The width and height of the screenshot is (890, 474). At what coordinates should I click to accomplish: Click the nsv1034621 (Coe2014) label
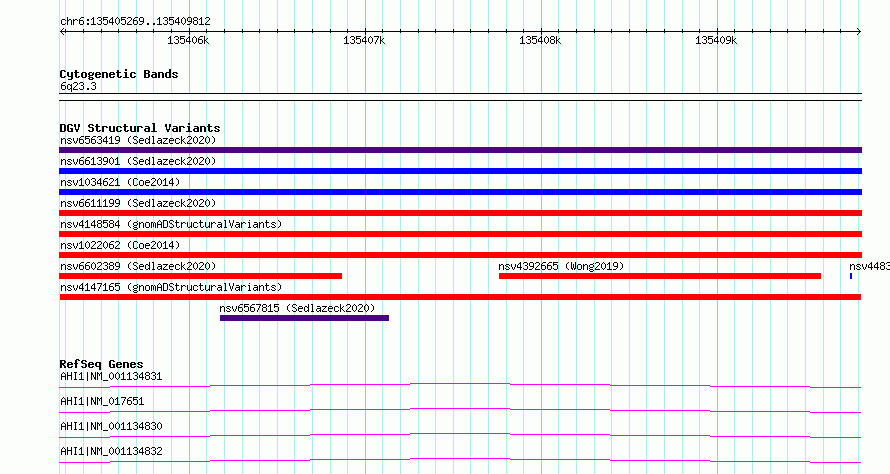pos(120,182)
